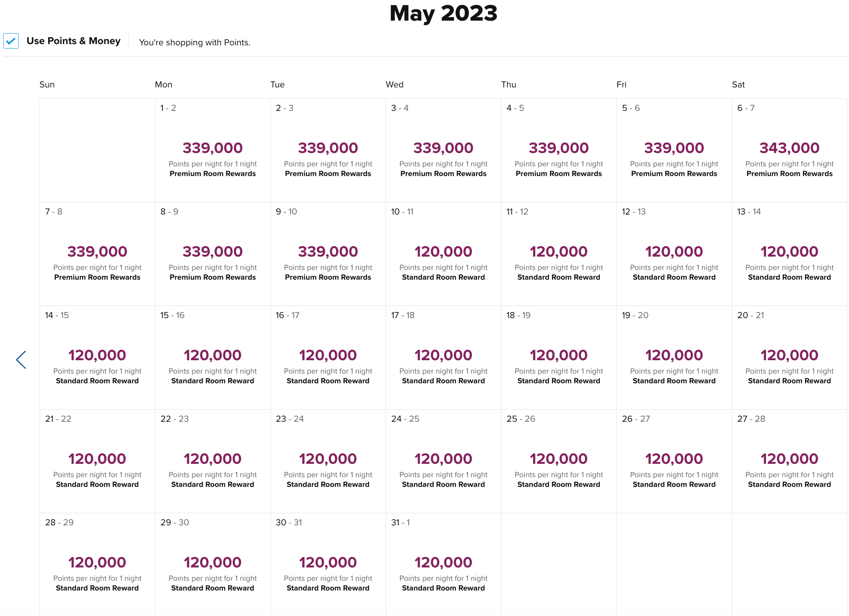Screen dimensions: 849x616
Task: Book the 343,000 points night on May 6
Action: point(789,151)
